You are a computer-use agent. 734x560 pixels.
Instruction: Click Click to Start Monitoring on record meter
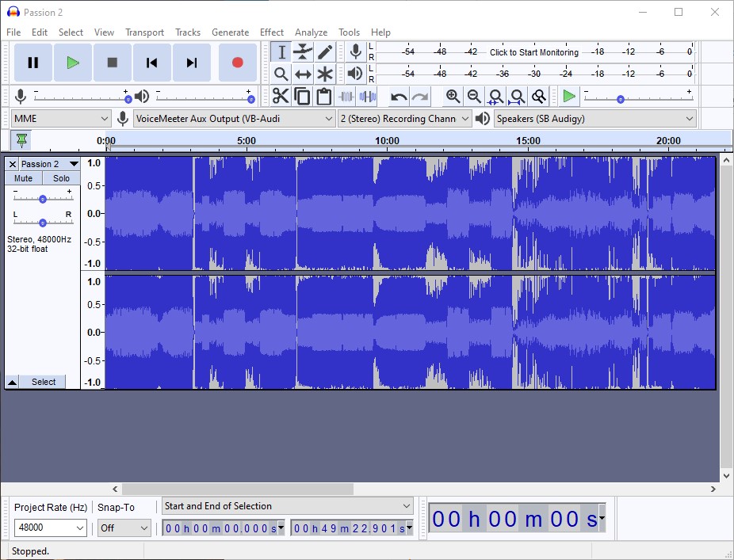tap(534, 52)
